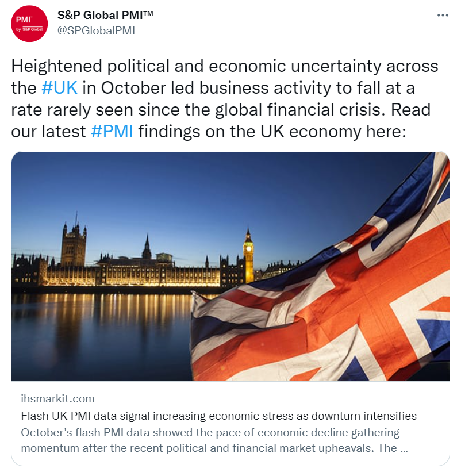The height and width of the screenshot is (476, 461).
Task: Click the S&P Global PMI™ display name
Action: click(x=106, y=15)
